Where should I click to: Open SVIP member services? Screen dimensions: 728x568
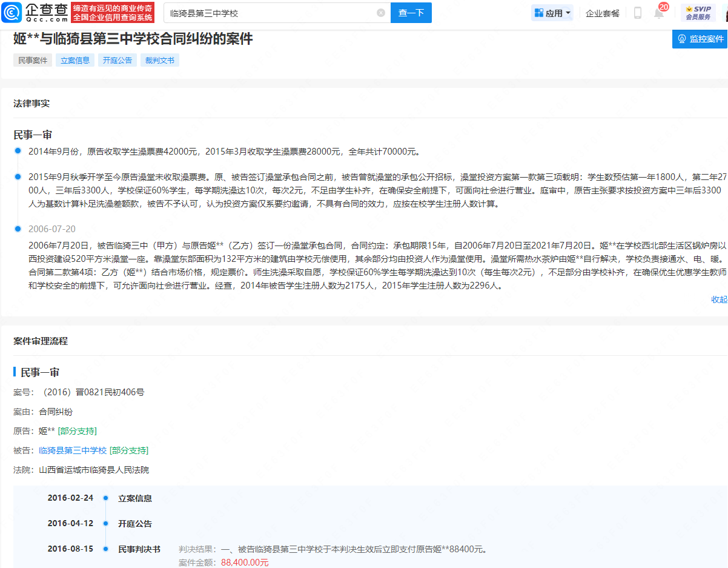click(x=698, y=13)
